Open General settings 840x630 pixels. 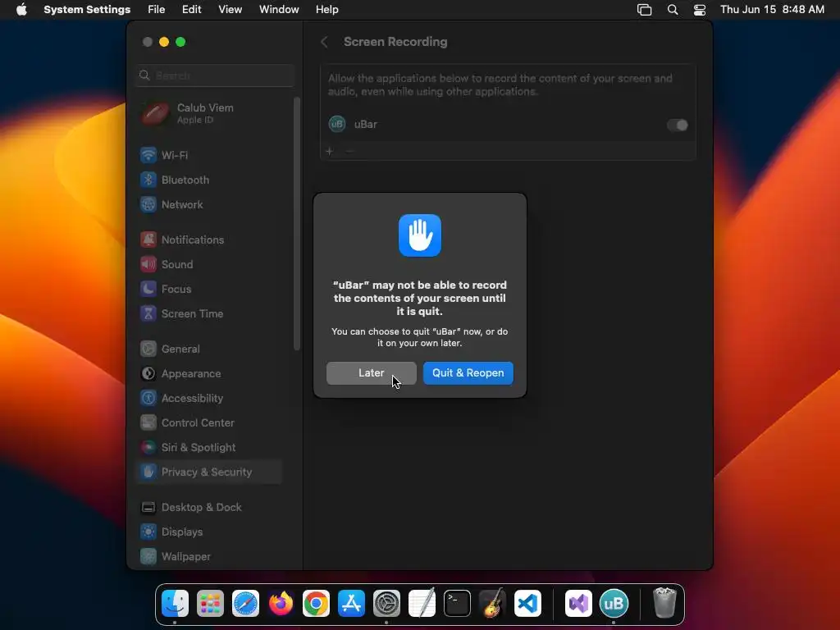coord(209,349)
